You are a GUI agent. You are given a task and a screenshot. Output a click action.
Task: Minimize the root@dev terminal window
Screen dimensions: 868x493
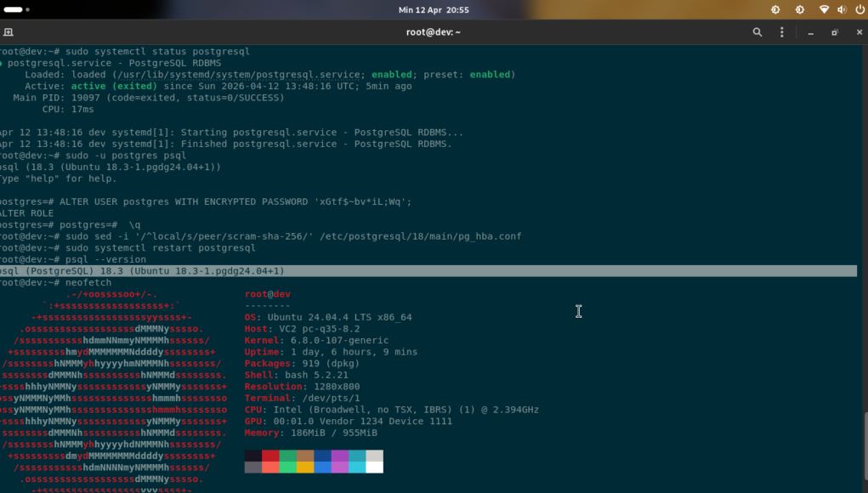pos(810,32)
